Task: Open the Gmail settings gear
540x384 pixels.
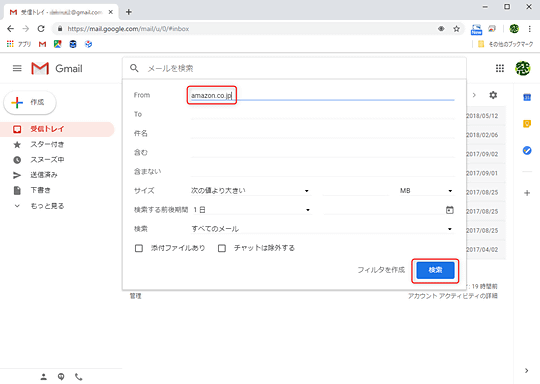Action: click(x=493, y=95)
